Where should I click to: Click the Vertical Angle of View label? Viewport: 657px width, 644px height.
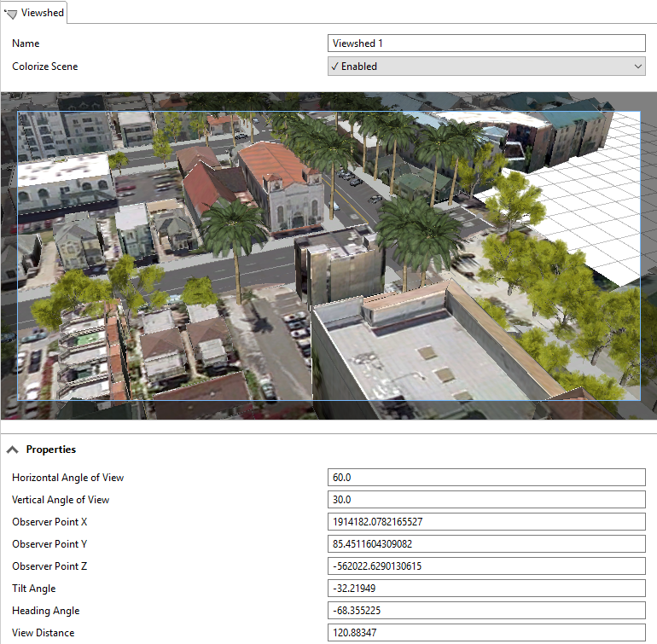[61, 500]
